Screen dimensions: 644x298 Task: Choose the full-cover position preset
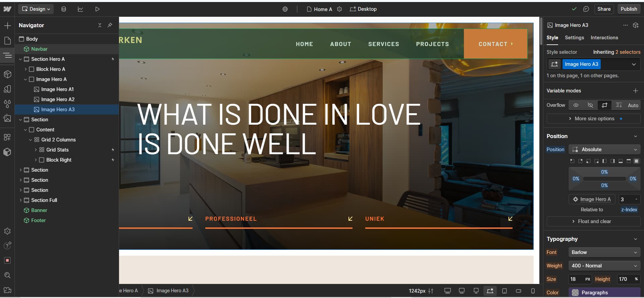coord(636,161)
